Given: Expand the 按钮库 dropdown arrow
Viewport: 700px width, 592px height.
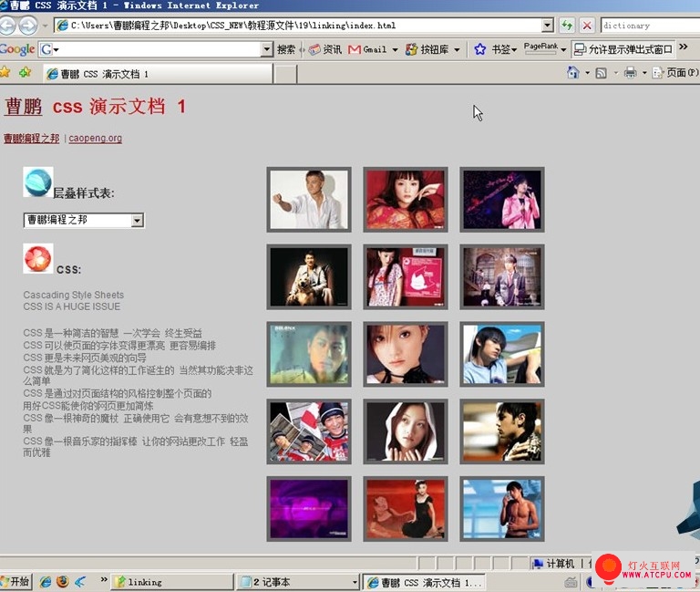Looking at the screenshot, I should click(x=457, y=49).
